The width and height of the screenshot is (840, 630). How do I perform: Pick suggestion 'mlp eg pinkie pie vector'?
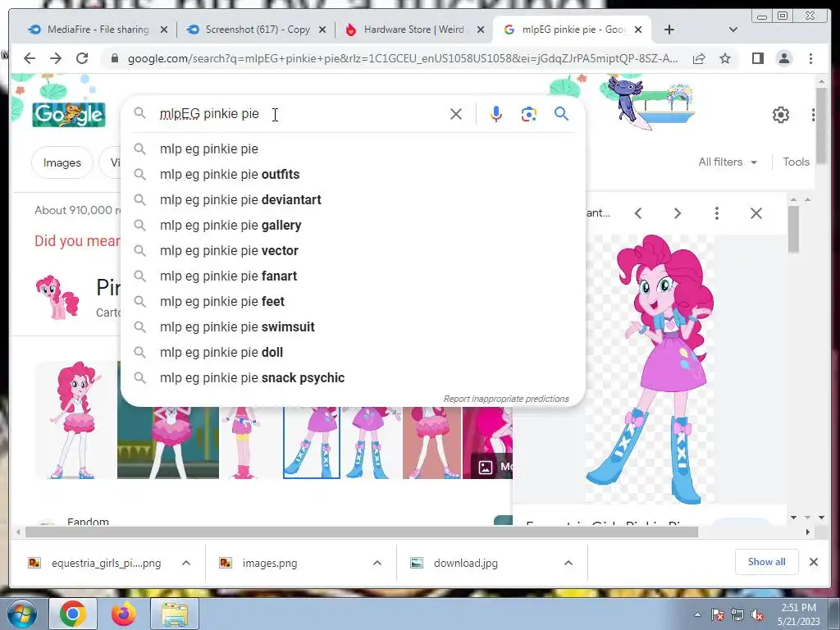(x=353, y=251)
